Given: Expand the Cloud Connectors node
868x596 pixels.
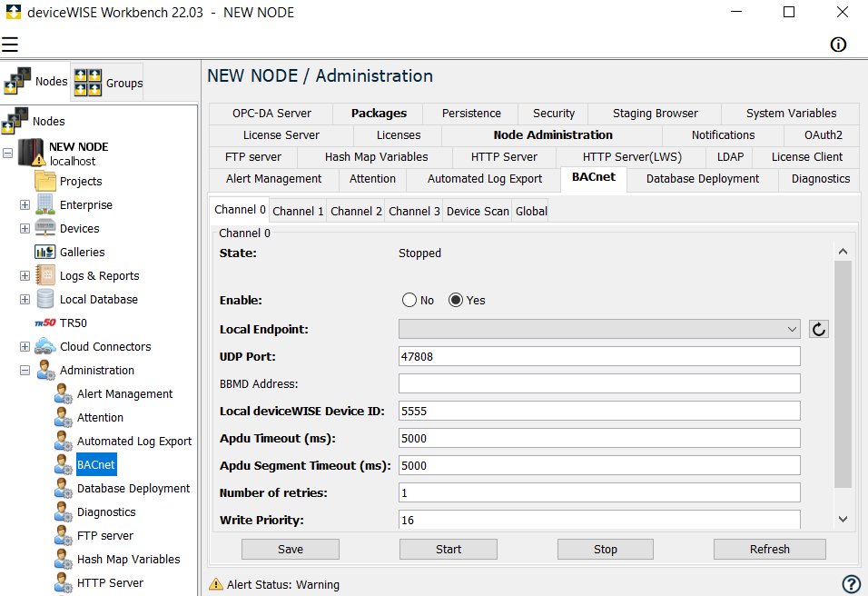Looking at the screenshot, I should [25, 347].
